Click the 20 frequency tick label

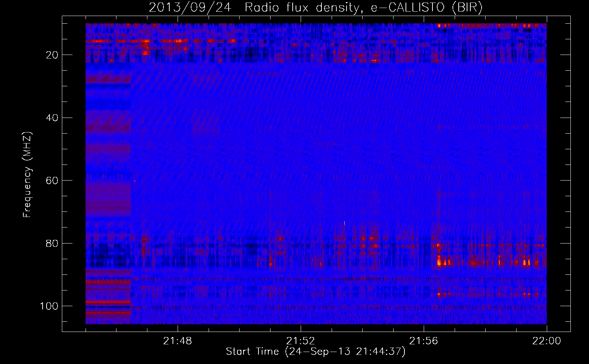point(52,55)
